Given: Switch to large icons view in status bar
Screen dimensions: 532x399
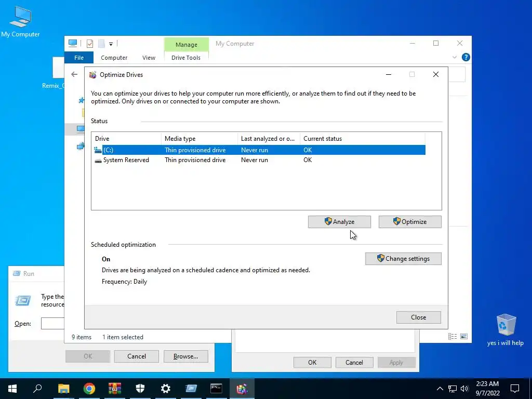Looking at the screenshot, I should 464,337.
